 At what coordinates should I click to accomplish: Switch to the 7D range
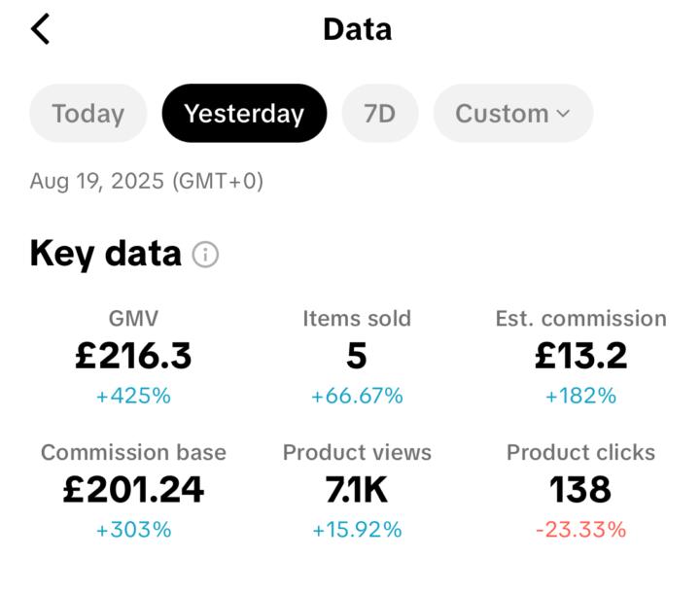click(x=379, y=114)
